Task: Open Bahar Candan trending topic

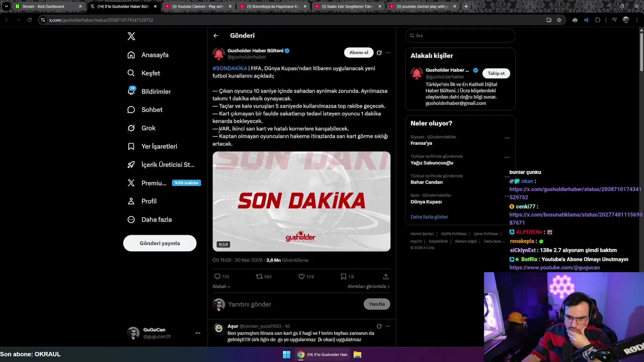Action: pyautogui.click(x=427, y=182)
